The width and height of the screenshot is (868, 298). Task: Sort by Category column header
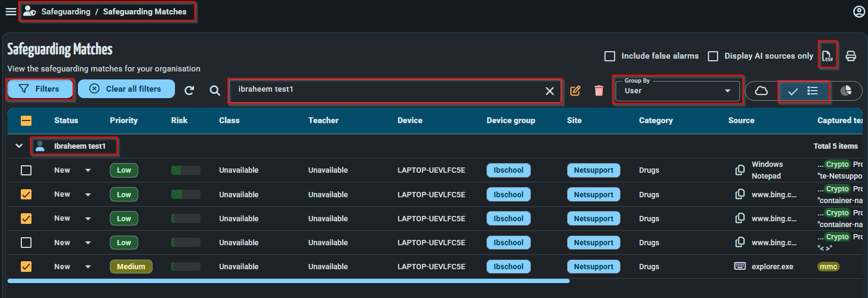[x=656, y=120]
